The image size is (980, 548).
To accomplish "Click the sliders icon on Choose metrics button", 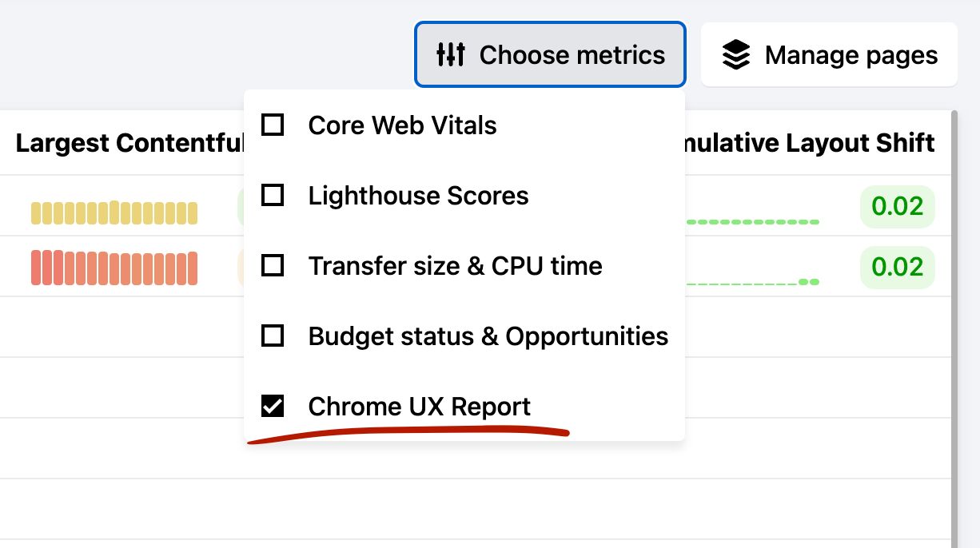I will pyautogui.click(x=452, y=54).
